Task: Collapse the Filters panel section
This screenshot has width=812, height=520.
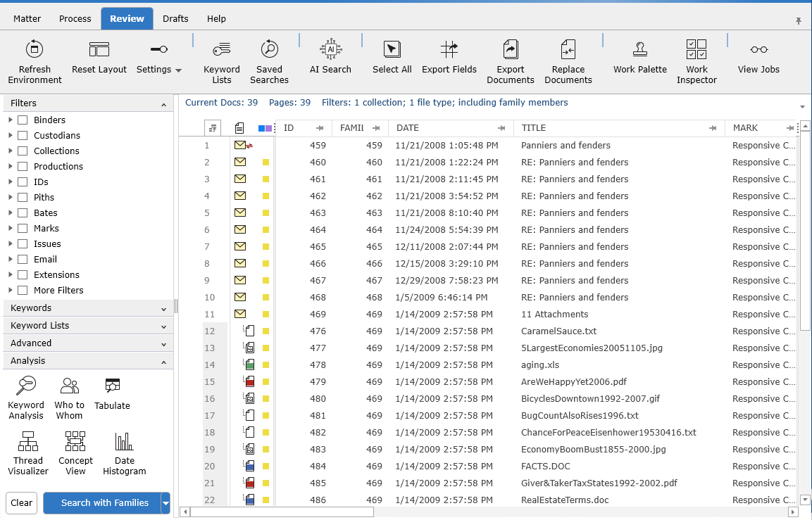Action: click(x=163, y=105)
